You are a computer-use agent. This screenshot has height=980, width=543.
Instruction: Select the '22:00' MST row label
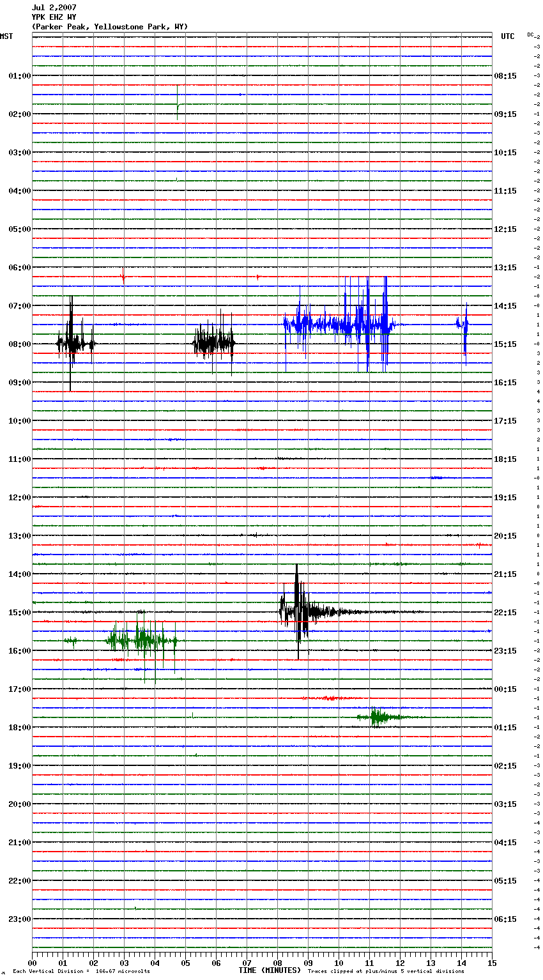coord(20,881)
